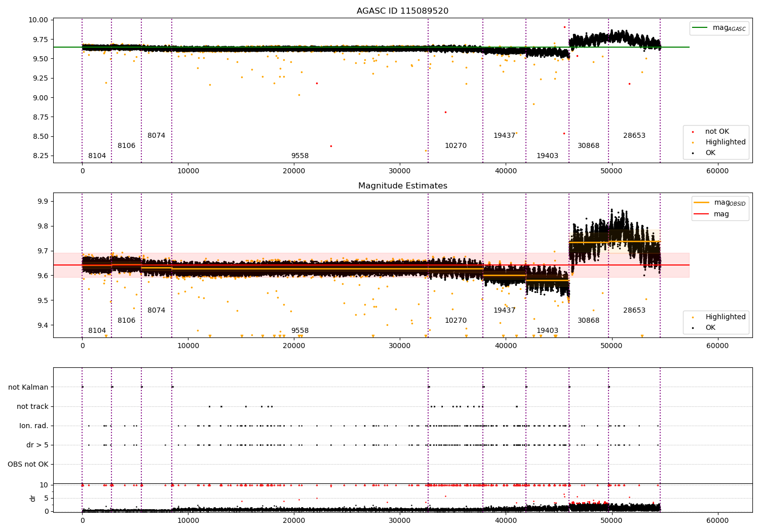This screenshot has width=760, height=532.
Task: Click the 'dr > 5' axis label
Action: [x=37, y=445]
